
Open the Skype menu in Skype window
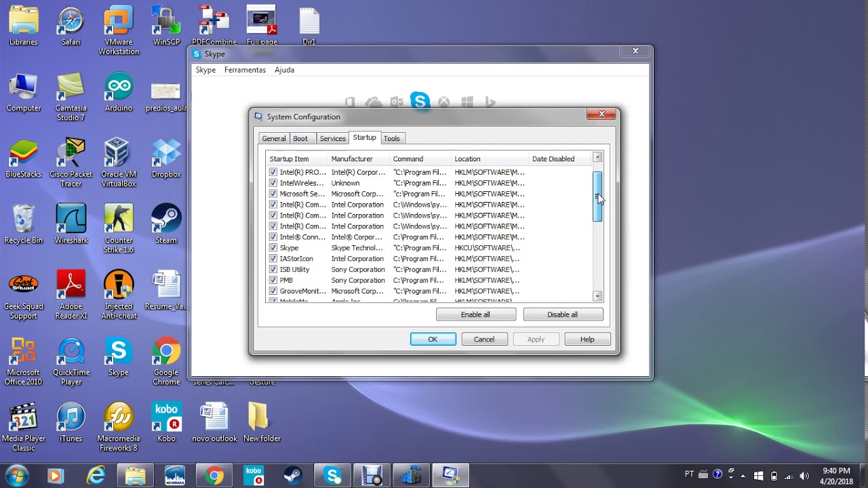(205, 70)
